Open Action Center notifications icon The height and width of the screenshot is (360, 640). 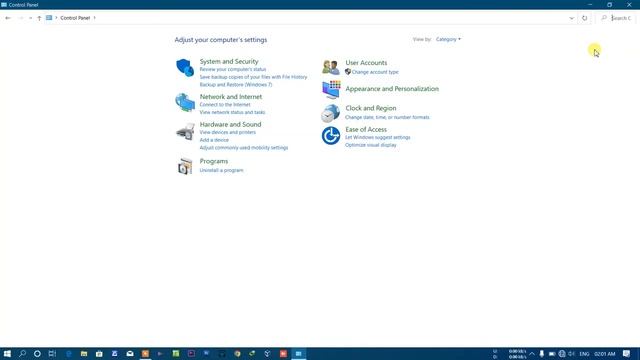tap(626, 353)
